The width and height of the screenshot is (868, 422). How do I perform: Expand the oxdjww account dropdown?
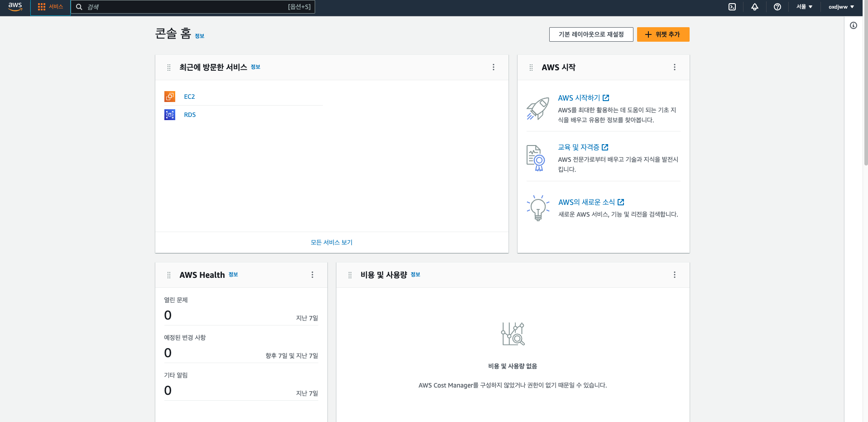click(x=841, y=7)
